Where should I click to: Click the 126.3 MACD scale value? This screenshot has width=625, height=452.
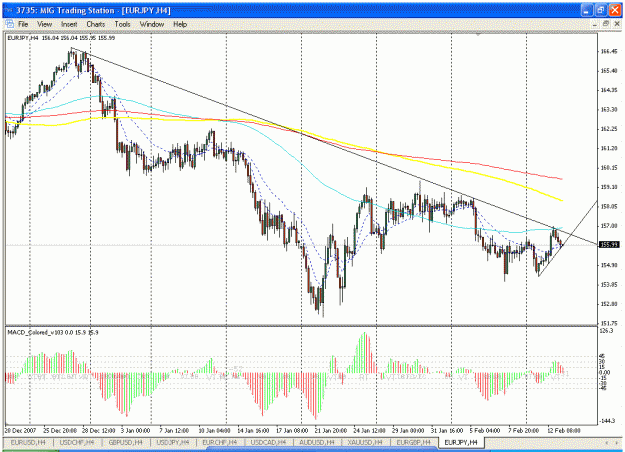607,331
